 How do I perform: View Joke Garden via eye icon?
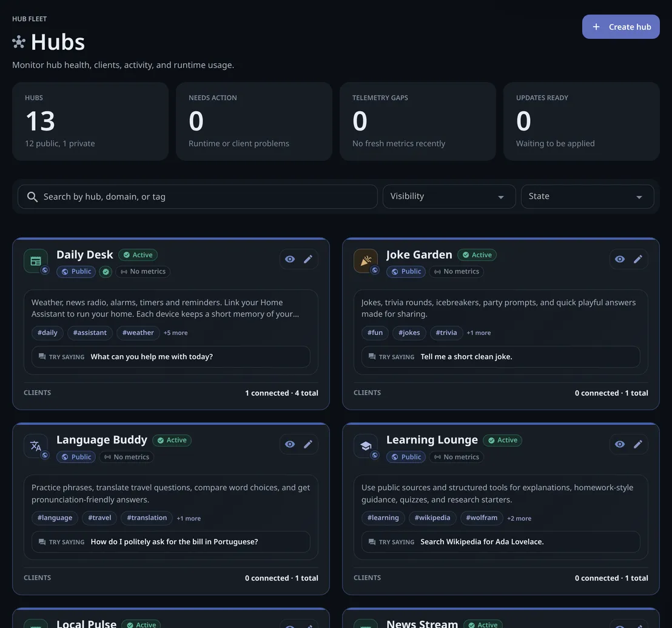[620, 259]
